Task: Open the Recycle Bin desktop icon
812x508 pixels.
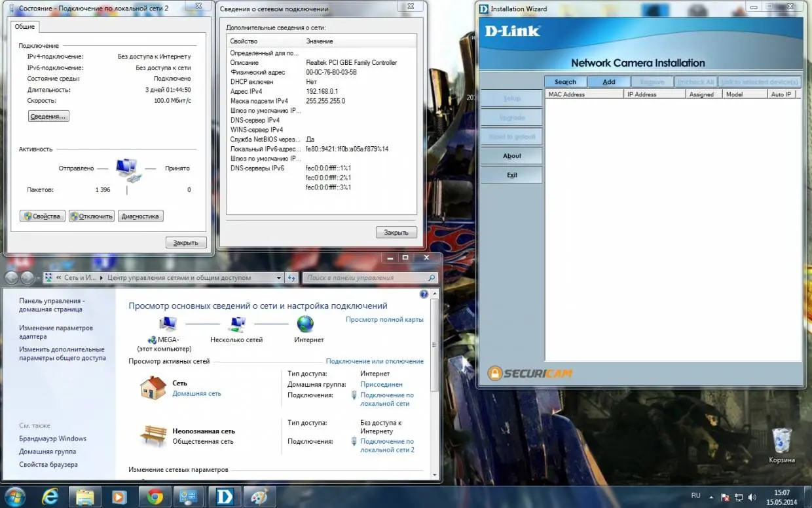Action: click(x=782, y=440)
